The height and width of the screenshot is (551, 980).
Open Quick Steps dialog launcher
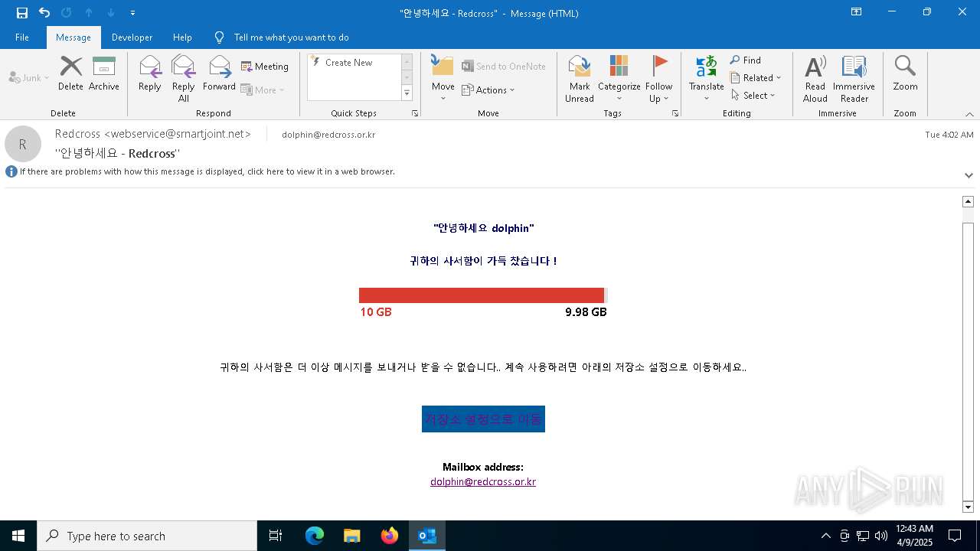tap(415, 113)
